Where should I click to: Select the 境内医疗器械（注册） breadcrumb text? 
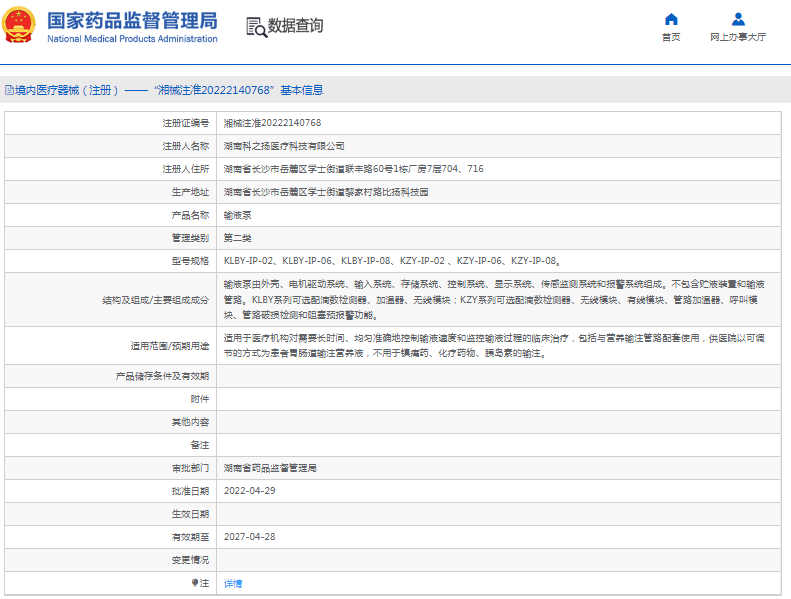point(68,90)
